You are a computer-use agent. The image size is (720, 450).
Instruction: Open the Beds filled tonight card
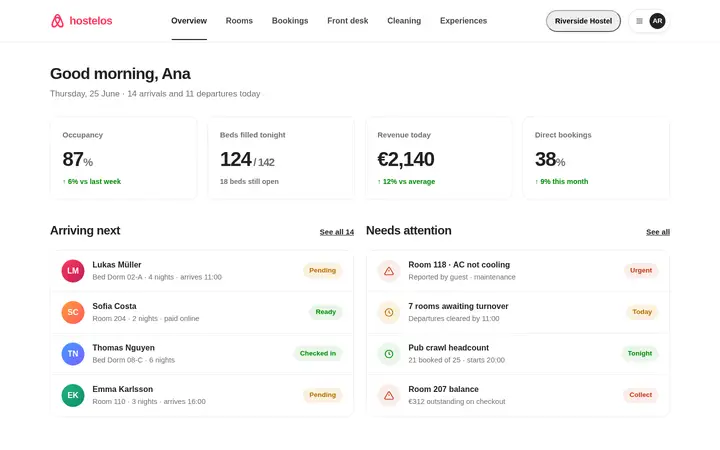click(281, 158)
